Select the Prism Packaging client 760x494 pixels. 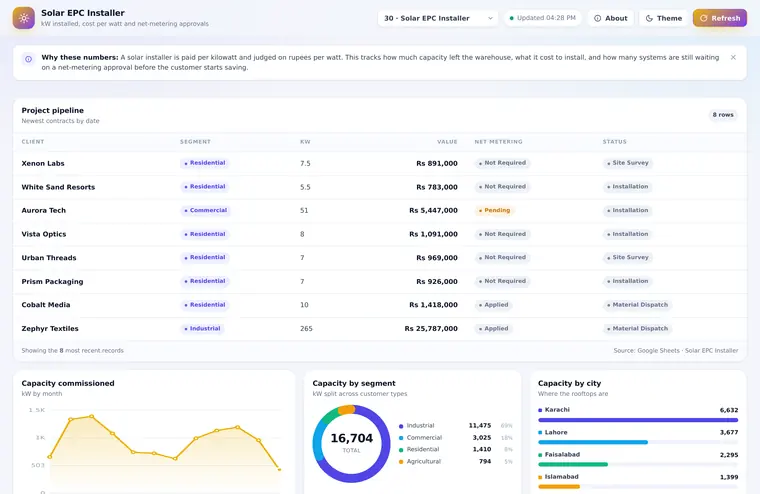point(52,282)
